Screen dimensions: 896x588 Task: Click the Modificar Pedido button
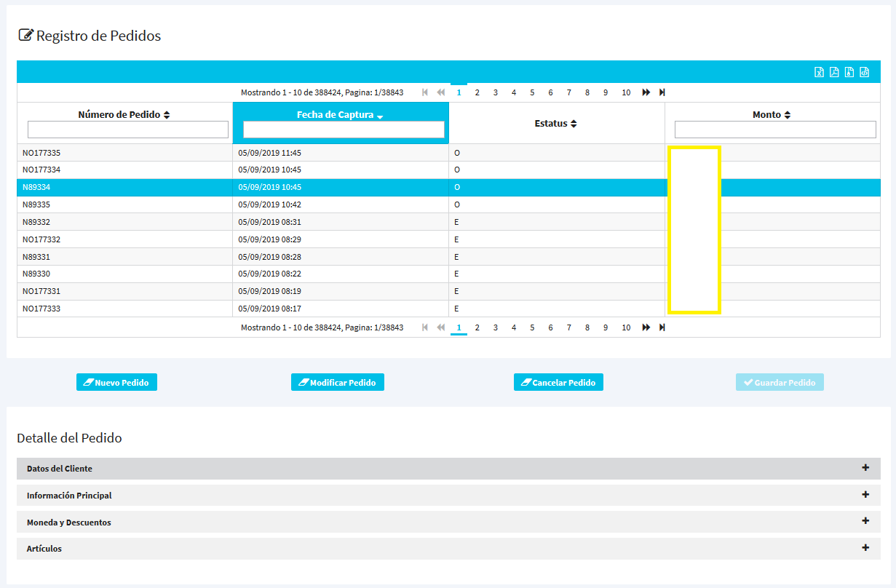(x=337, y=383)
